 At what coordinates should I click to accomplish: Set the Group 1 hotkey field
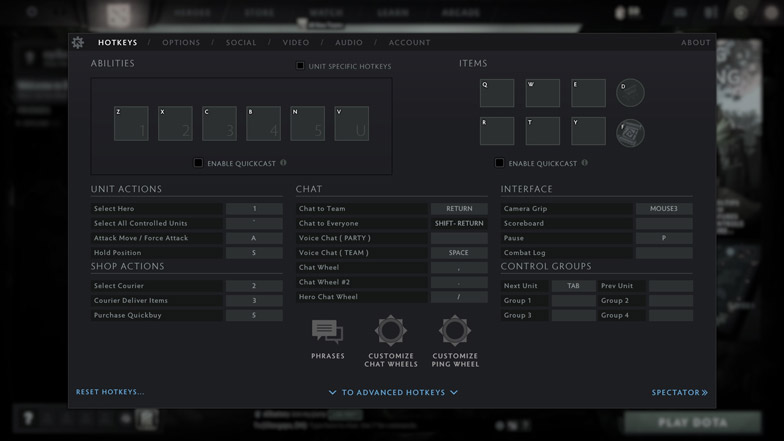[574, 300]
